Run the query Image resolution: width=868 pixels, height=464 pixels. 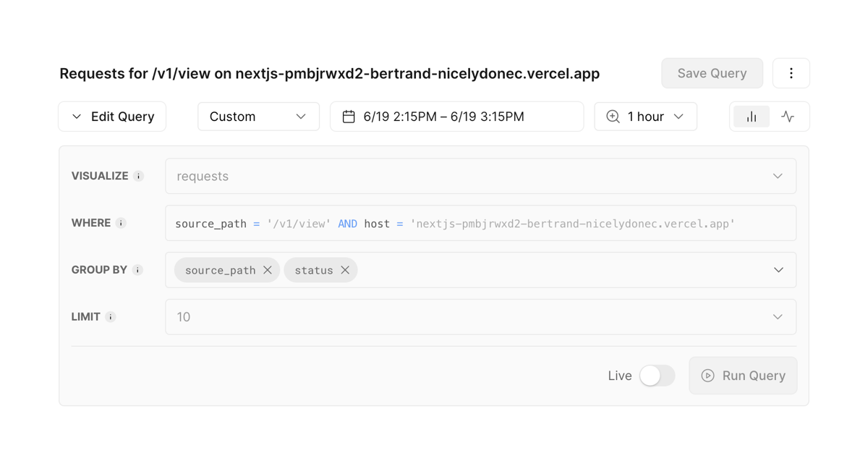click(749, 375)
